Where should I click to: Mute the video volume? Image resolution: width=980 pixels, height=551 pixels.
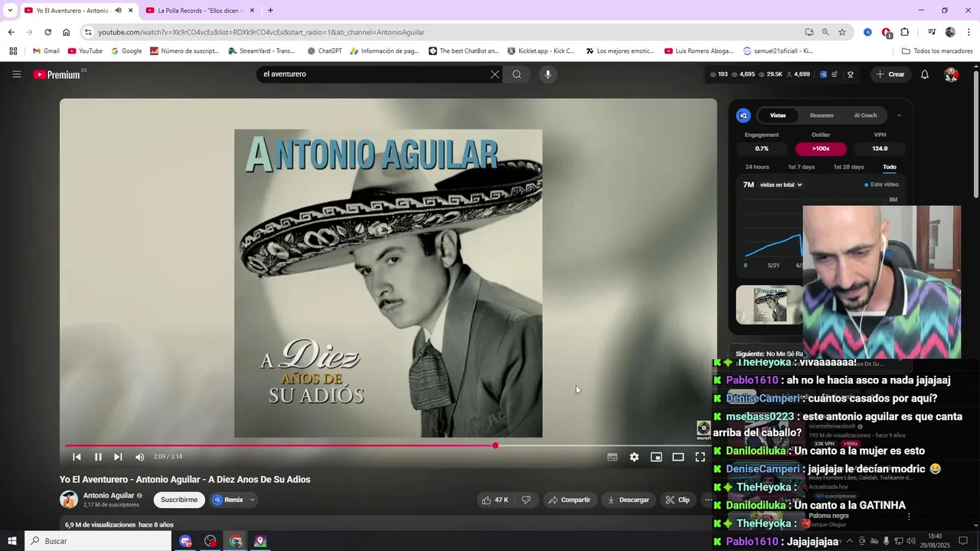pos(139,457)
